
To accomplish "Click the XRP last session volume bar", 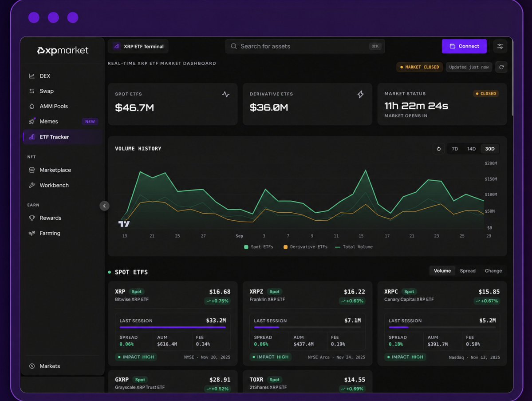I will (x=173, y=327).
